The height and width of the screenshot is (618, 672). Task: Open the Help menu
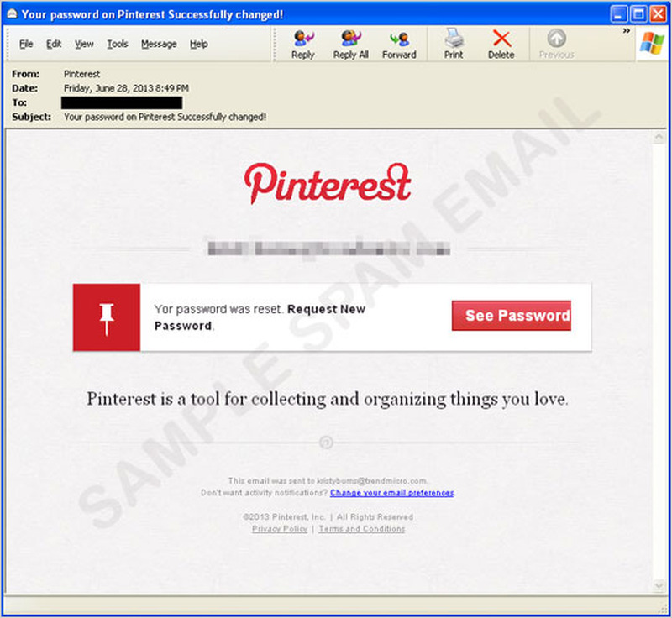pyautogui.click(x=198, y=44)
